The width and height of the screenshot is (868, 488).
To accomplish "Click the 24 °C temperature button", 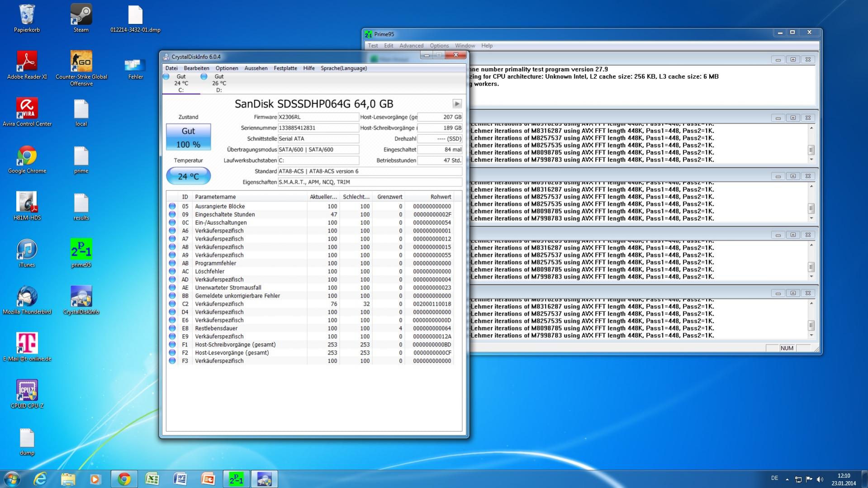I will pyautogui.click(x=188, y=176).
